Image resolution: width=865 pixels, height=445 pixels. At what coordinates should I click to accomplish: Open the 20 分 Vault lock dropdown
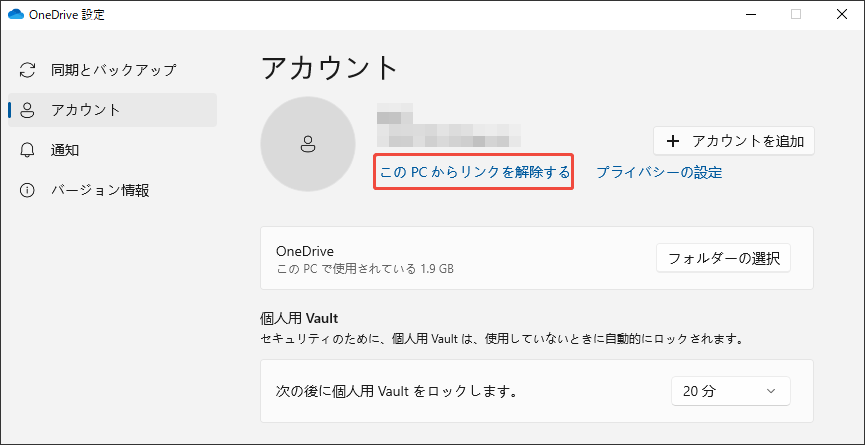coord(731,392)
